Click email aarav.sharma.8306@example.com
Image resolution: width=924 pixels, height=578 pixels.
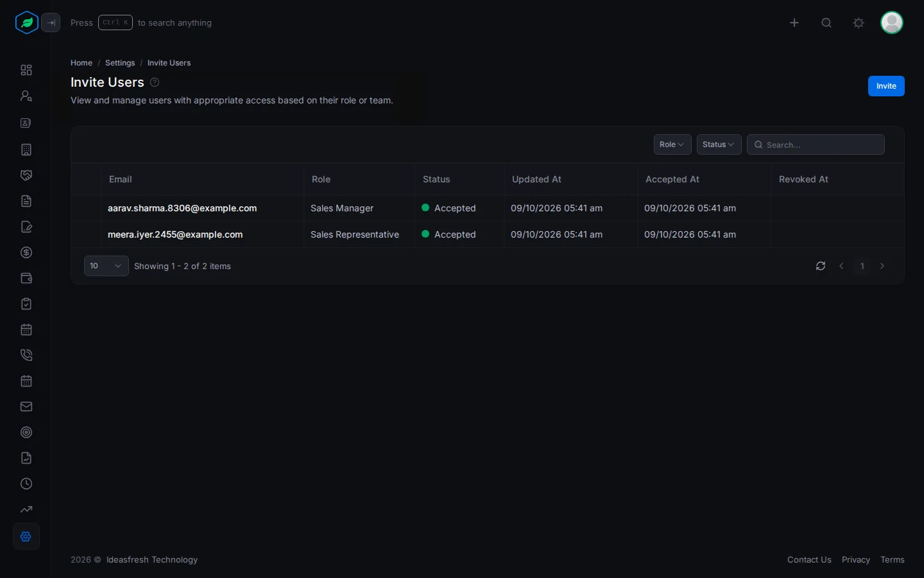point(182,208)
